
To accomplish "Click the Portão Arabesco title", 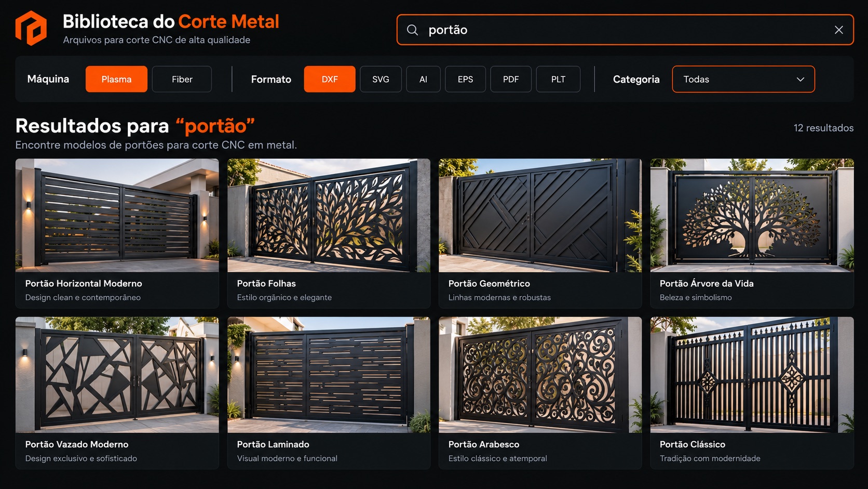I will click(x=484, y=444).
